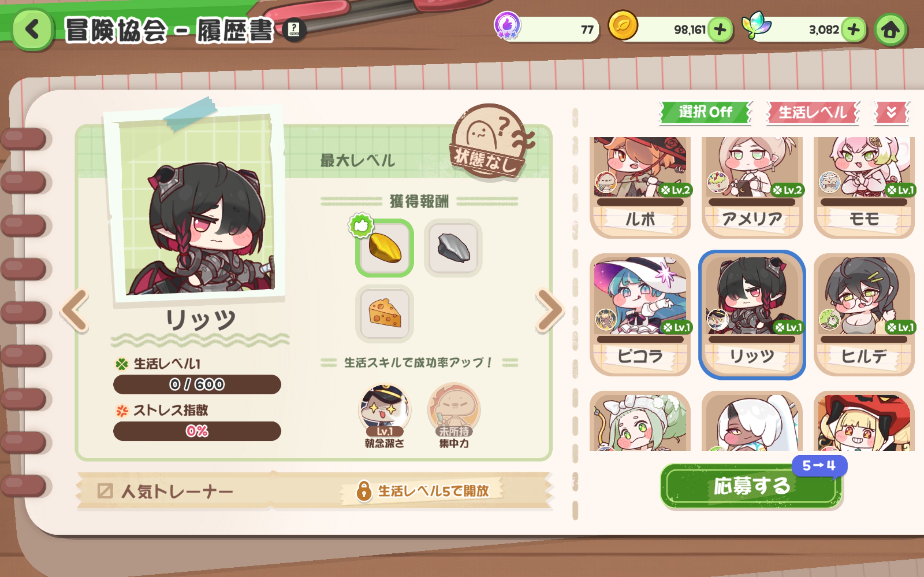Click the 応募する apply button
The width and height of the screenshot is (924, 577).
tap(751, 486)
